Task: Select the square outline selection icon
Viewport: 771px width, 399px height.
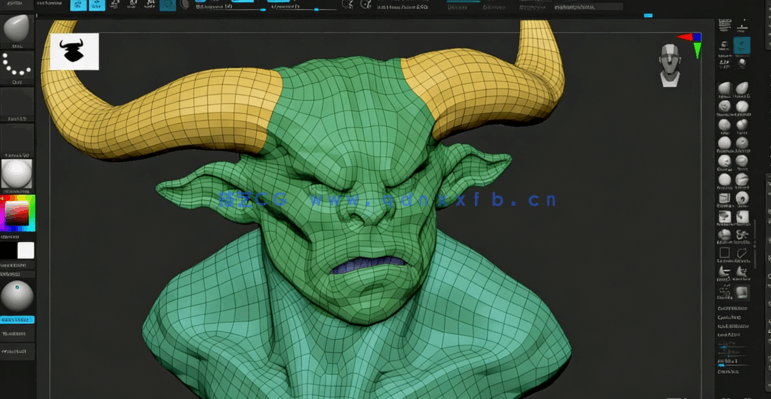Action: 724,253
